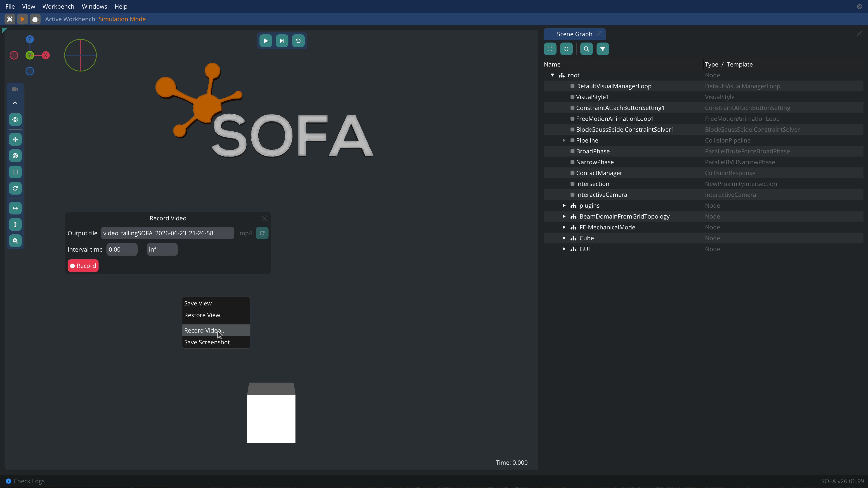Collapse the root node
Screen dimensions: 868x488
pos(553,75)
